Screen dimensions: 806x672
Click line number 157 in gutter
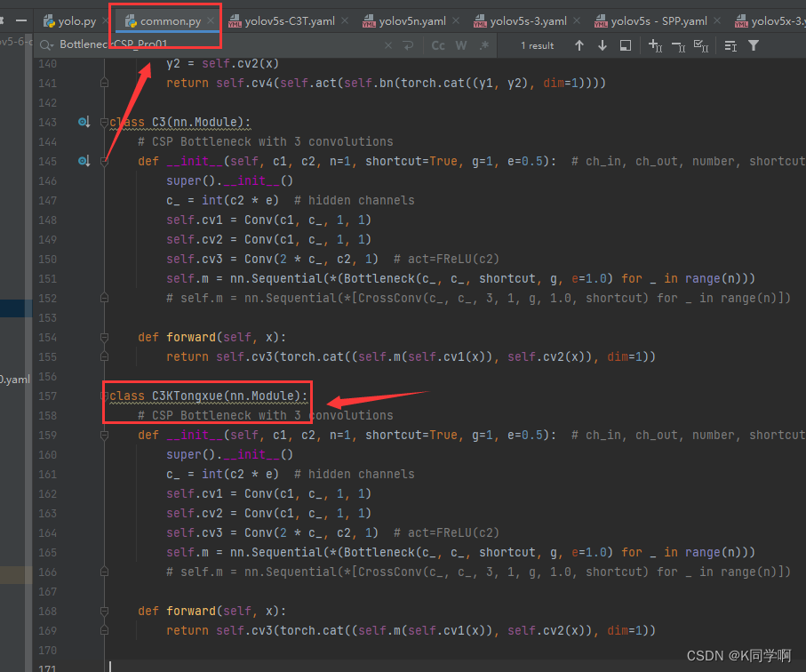(x=47, y=396)
